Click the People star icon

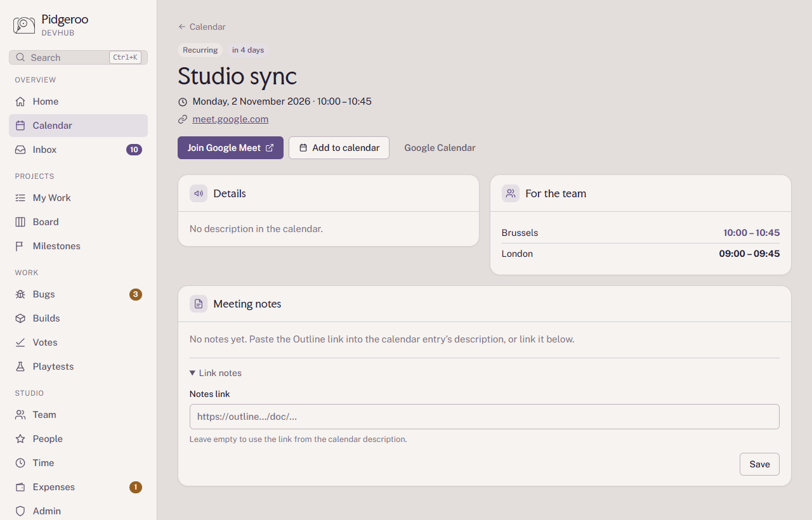tap(20, 439)
